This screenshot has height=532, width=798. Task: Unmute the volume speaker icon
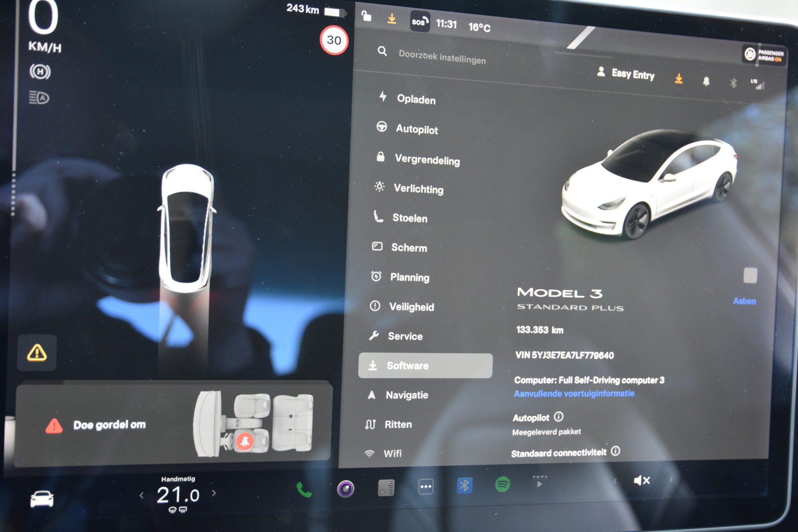(642, 481)
